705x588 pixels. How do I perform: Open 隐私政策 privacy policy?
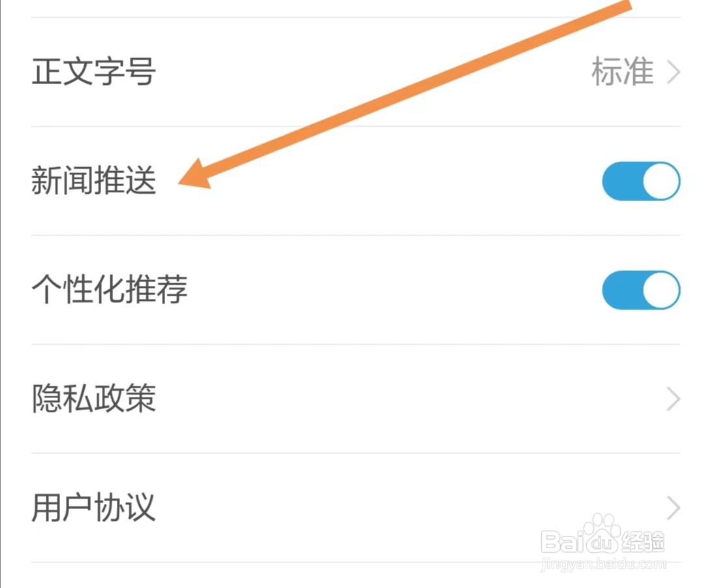click(356, 399)
